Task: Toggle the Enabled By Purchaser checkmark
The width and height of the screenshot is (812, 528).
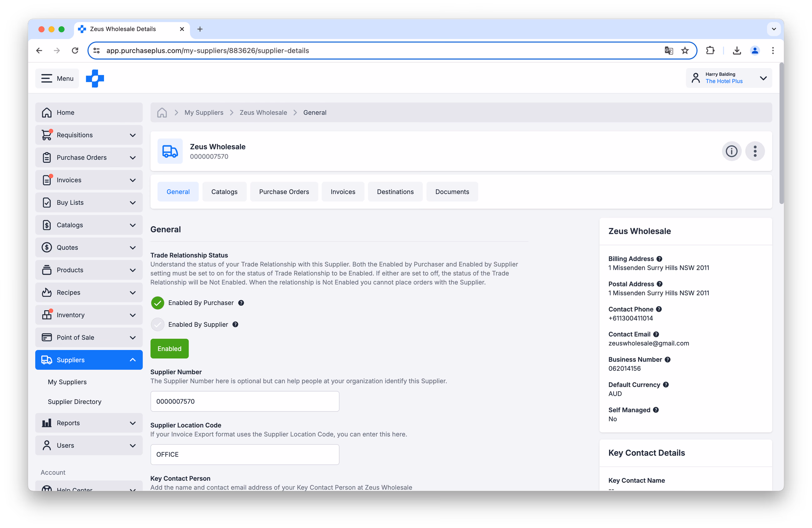Action: 158,303
